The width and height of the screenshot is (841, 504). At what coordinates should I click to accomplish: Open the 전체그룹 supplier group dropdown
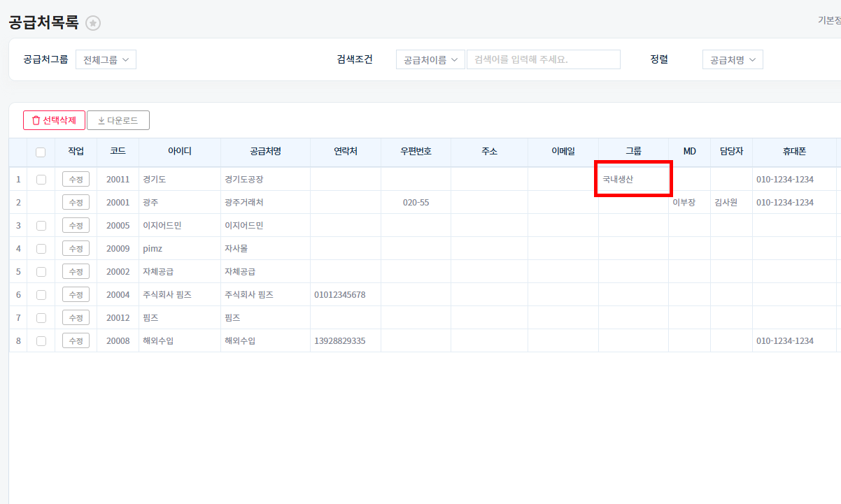106,59
